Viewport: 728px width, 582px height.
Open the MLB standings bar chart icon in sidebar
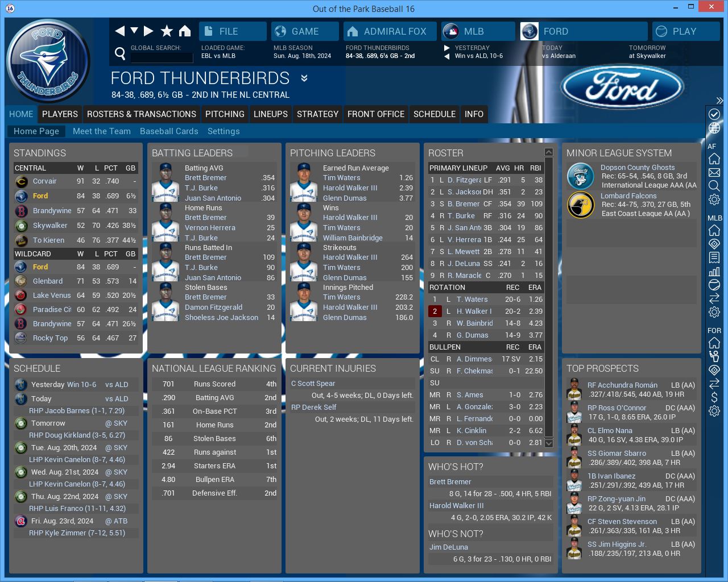point(714,271)
